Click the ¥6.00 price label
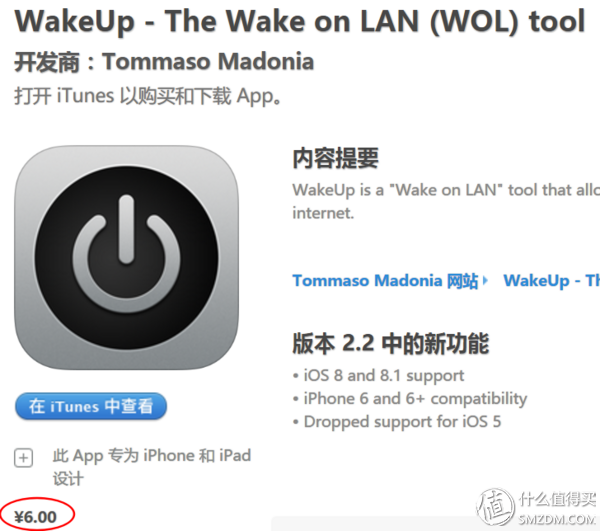This screenshot has height=531, width=600. (x=35, y=517)
